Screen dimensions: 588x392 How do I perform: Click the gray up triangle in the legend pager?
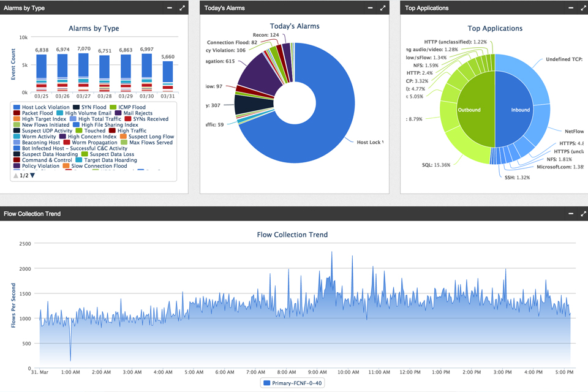(15, 175)
